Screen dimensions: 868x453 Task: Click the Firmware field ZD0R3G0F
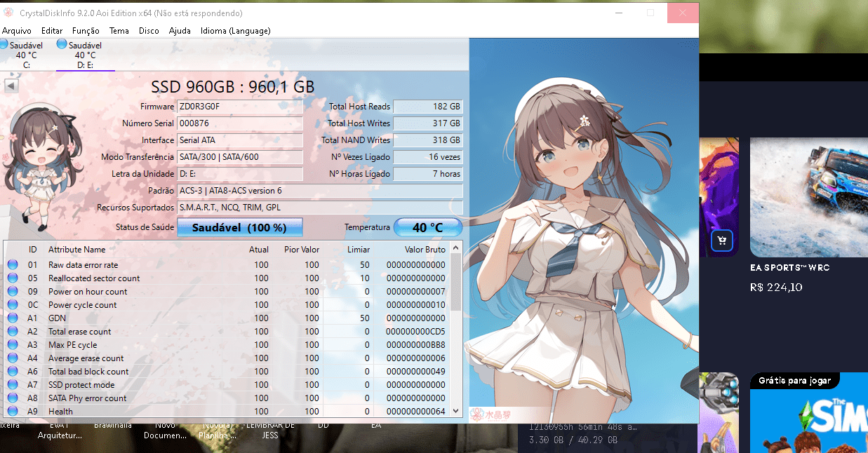(240, 107)
